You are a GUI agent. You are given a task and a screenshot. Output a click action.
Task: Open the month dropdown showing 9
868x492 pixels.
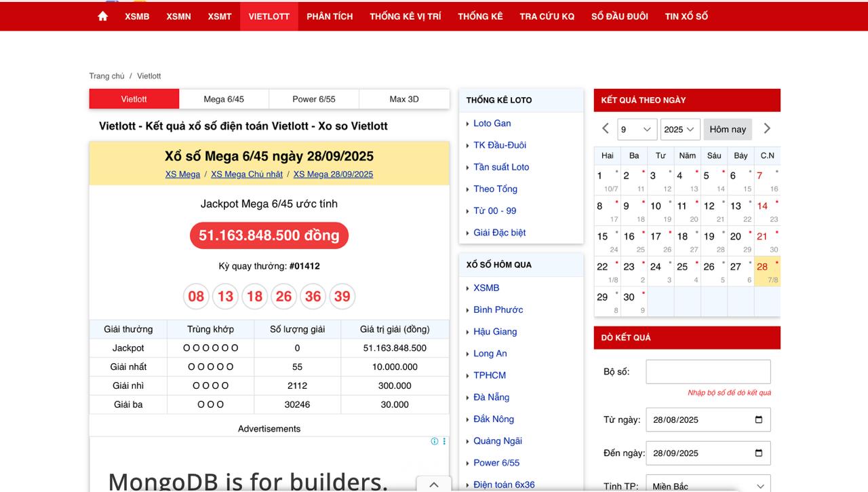point(637,129)
